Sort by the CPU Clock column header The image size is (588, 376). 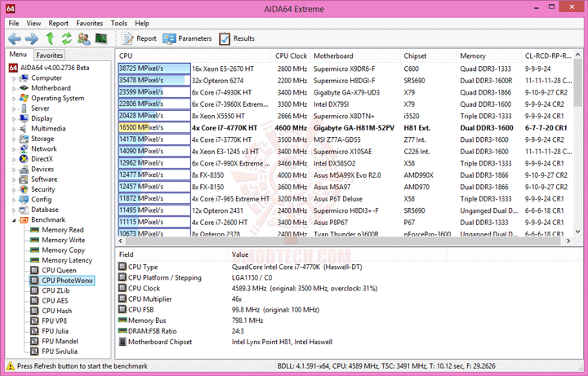coord(291,55)
